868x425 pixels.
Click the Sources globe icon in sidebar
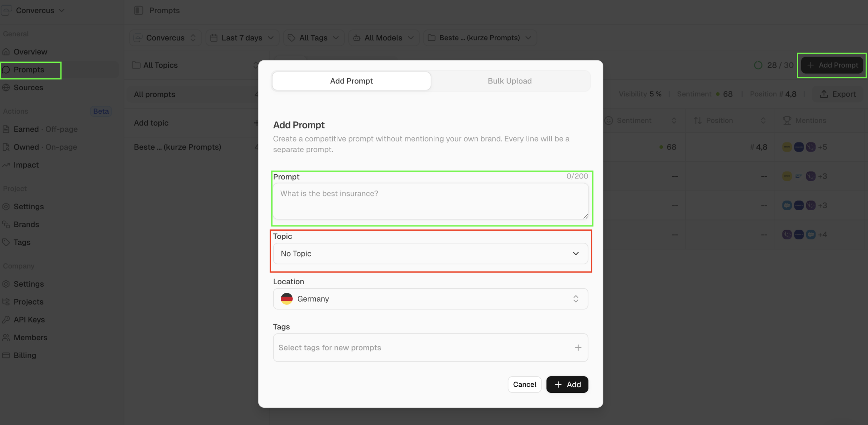[x=6, y=88]
